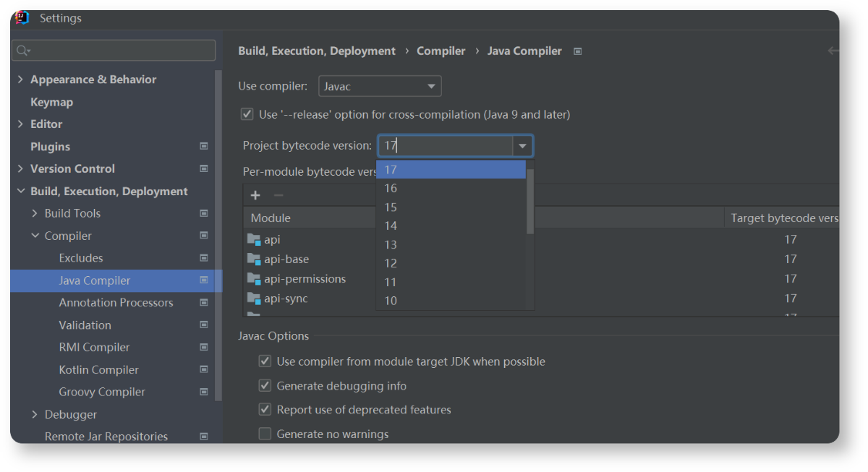868x472 pixels.
Task: Click the project-level icon beside Version Control
Action: pyautogui.click(x=203, y=168)
